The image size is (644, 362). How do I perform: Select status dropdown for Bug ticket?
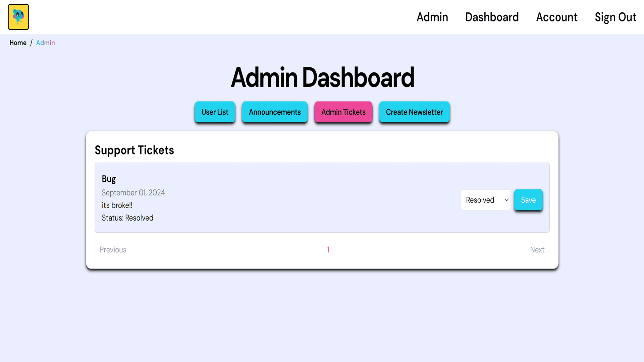[485, 200]
